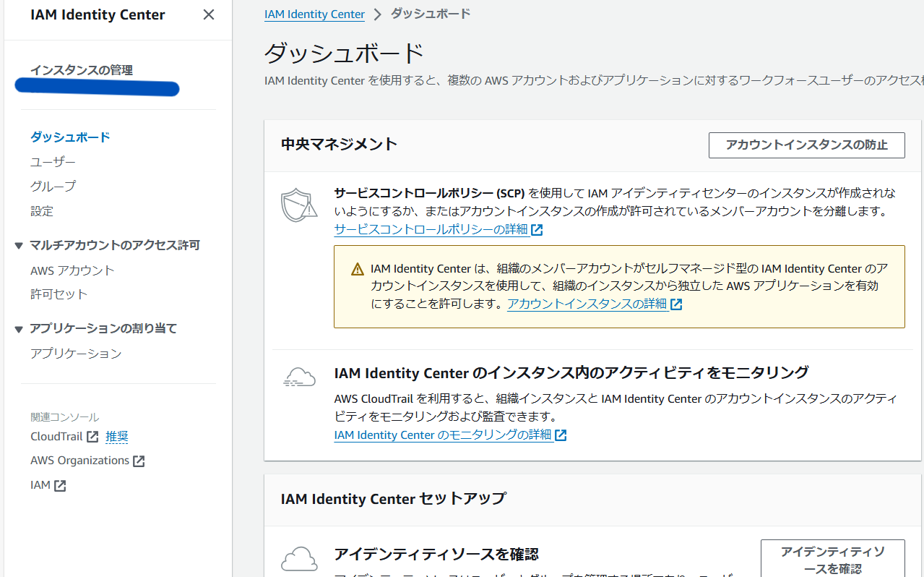The height and width of the screenshot is (577, 924).
Task: Click the external link icon beside IAM
Action: tap(60, 486)
